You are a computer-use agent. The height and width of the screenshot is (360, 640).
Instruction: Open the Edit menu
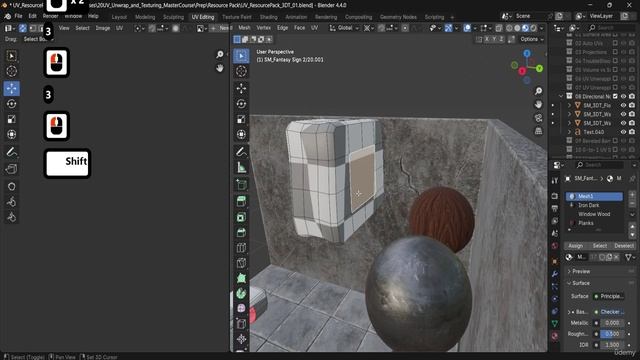coord(33,16)
